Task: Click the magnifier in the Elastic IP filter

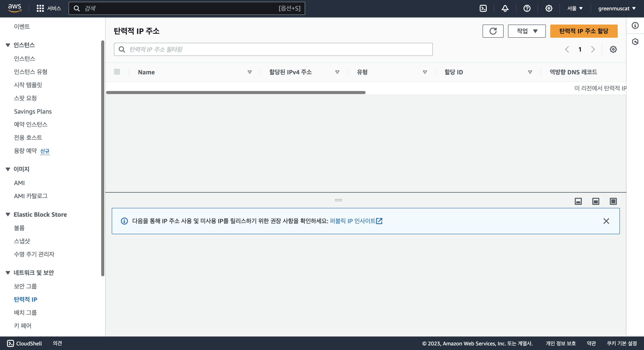Action: coord(122,49)
